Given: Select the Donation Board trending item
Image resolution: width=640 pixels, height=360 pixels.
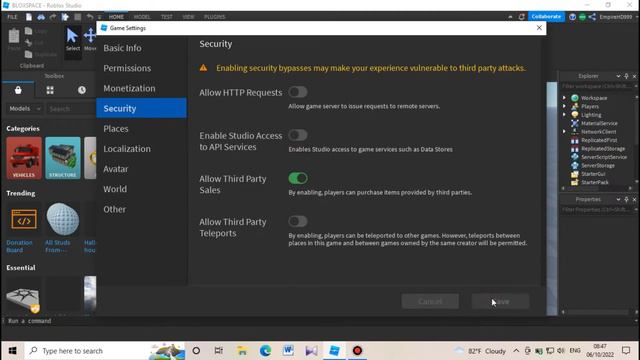Looking at the screenshot, I should pyautogui.click(x=23, y=228).
